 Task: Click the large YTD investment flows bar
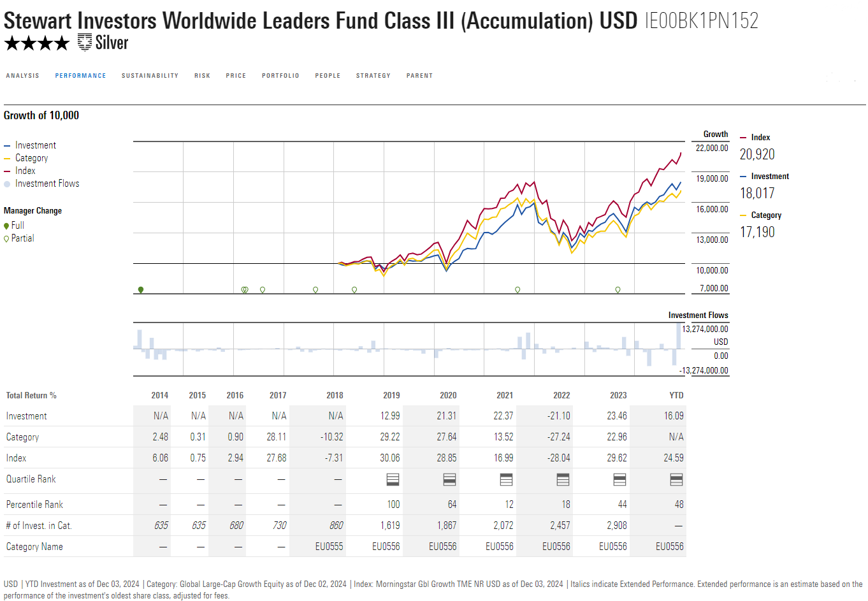679,336
